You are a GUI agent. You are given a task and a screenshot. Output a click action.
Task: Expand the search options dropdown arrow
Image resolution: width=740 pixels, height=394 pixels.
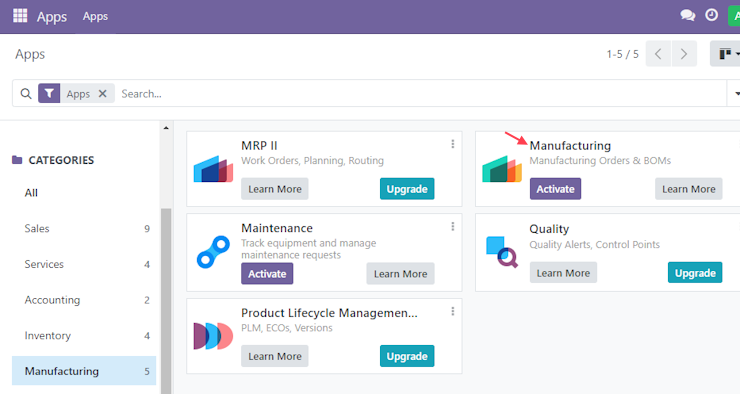736,93
